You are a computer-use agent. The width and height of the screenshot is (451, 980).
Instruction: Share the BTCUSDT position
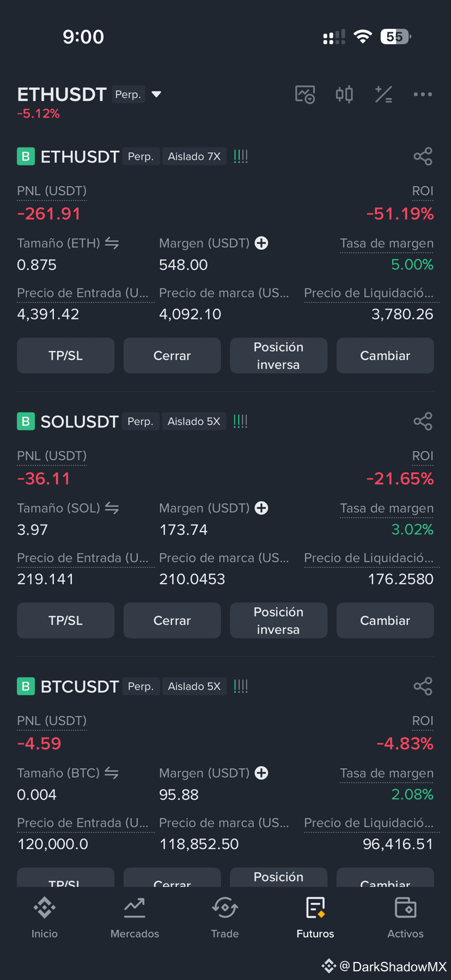coord(423,686)
